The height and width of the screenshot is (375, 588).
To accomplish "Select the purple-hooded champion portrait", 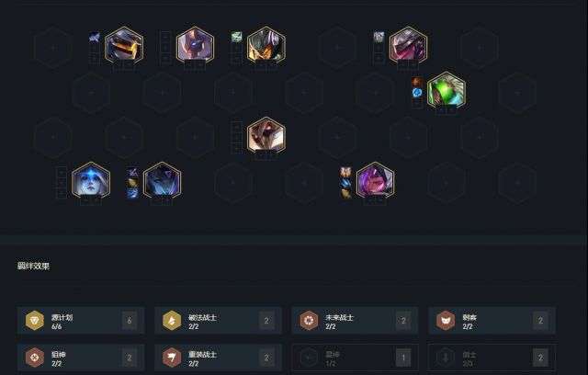I will point(375,180).
